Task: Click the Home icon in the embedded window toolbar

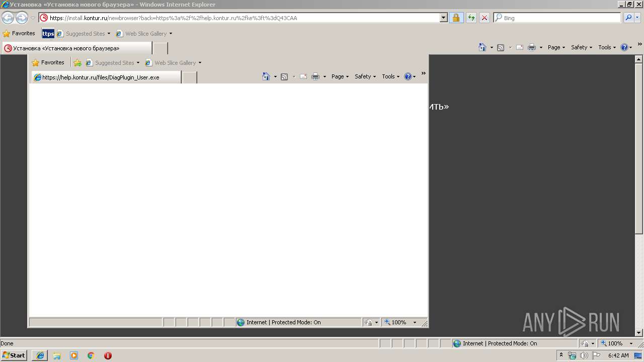Action: tap(266, 76)
